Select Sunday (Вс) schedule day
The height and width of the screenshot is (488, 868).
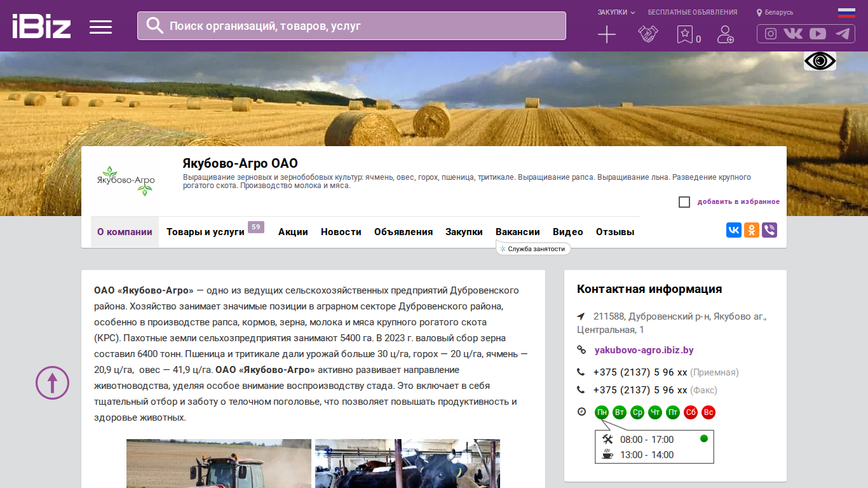(709, 412)
